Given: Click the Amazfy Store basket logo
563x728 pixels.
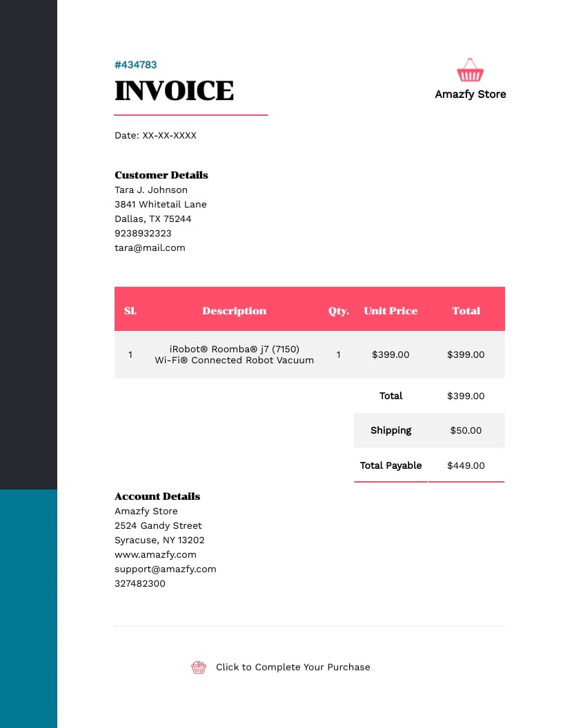Looking at the screenshot, I should 470,70.
